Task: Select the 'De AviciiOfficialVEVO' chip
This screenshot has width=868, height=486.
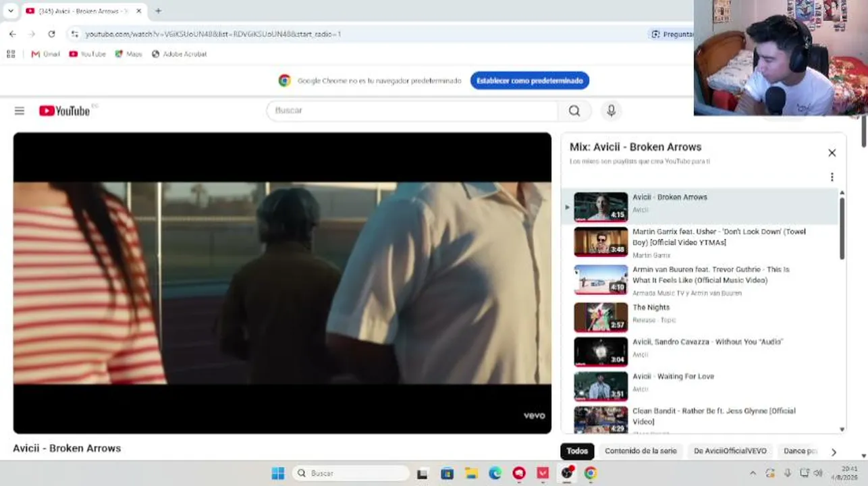Action: tap(730, 451)
